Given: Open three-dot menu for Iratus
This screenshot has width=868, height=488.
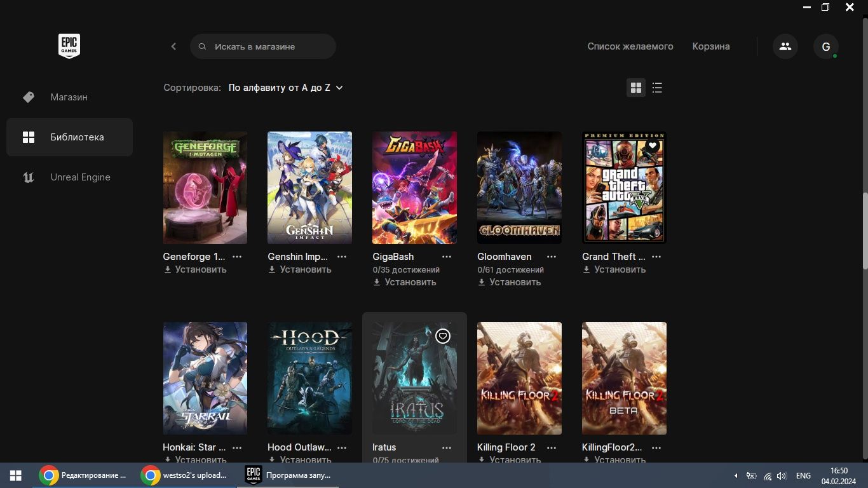Looking at the screenshot, I should (447, 447).
